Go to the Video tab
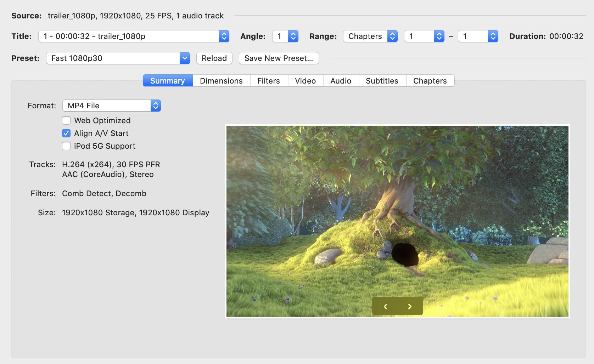Screen dimensions: 594x364 (x=305, y=81)
